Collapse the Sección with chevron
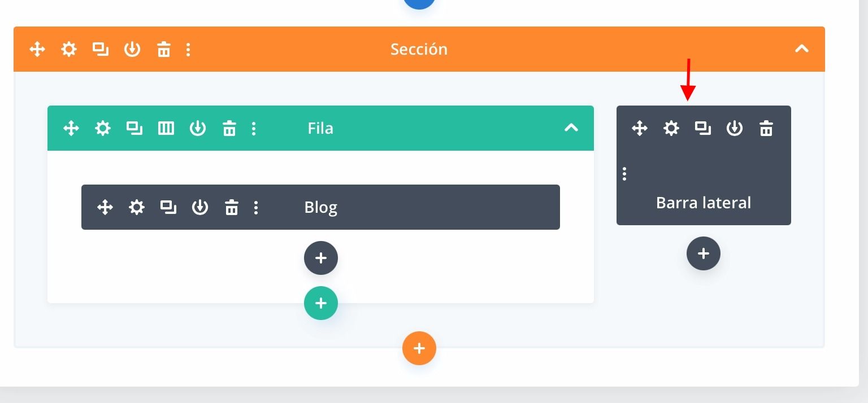This screenshot has width=868, height=403. point(802,49)
